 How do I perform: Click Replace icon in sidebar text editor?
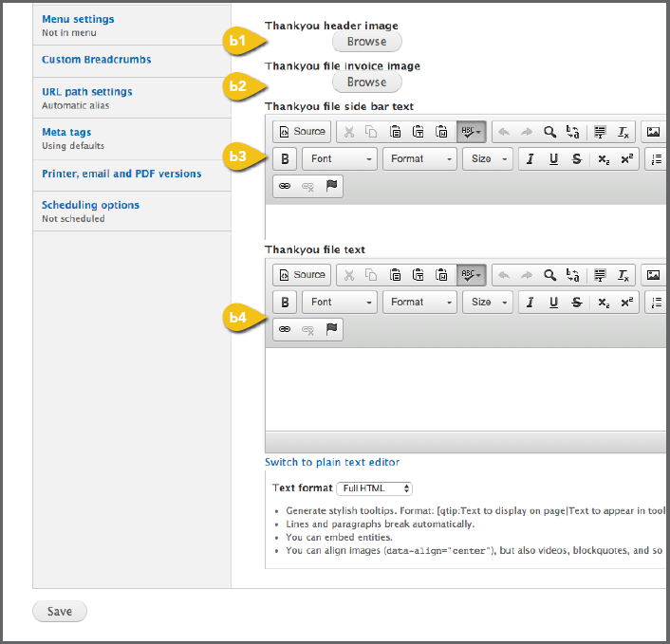point(572,132)
